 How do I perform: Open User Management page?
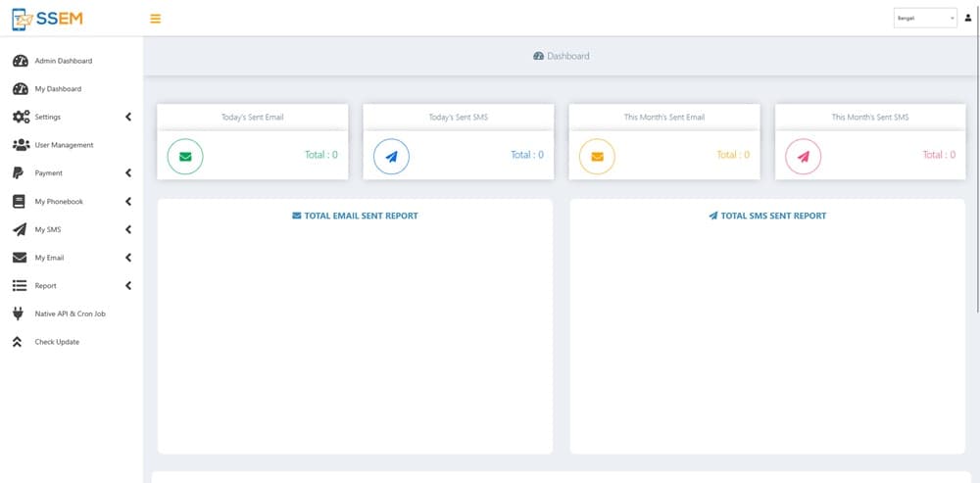click(x=64, y=145)
